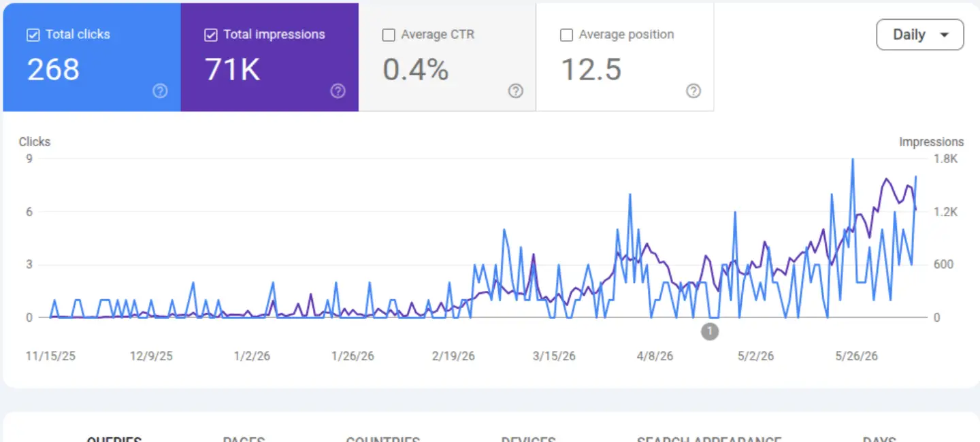
Task: Click the 1.2K impressions axis label
Action: point(945,212)
